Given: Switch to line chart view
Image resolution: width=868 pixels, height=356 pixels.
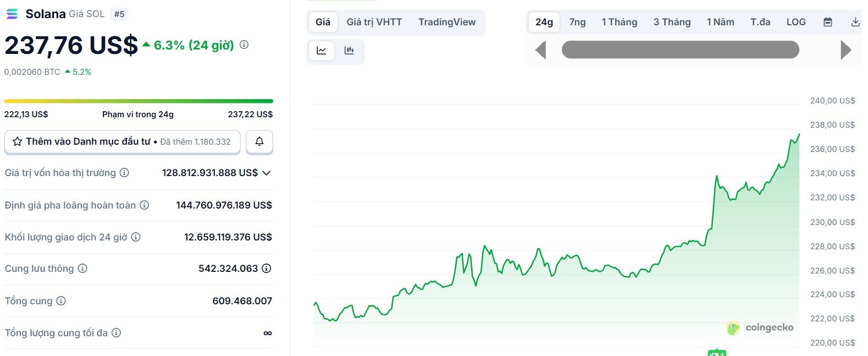Looking at the screenshot, I should click(x=322, y=51).
